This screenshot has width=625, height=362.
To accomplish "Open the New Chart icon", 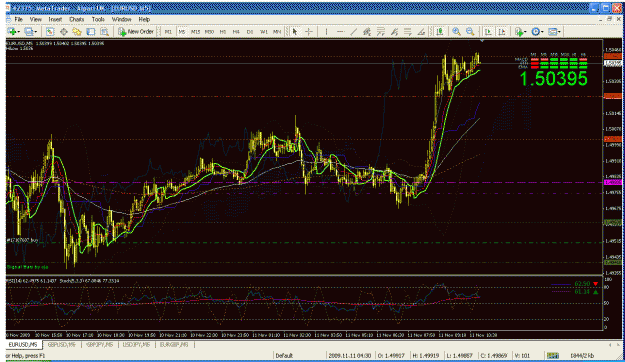I will 12,31.
